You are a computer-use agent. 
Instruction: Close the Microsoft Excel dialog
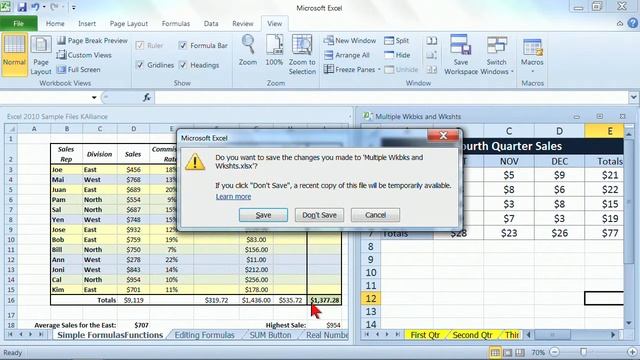(443, 135)
